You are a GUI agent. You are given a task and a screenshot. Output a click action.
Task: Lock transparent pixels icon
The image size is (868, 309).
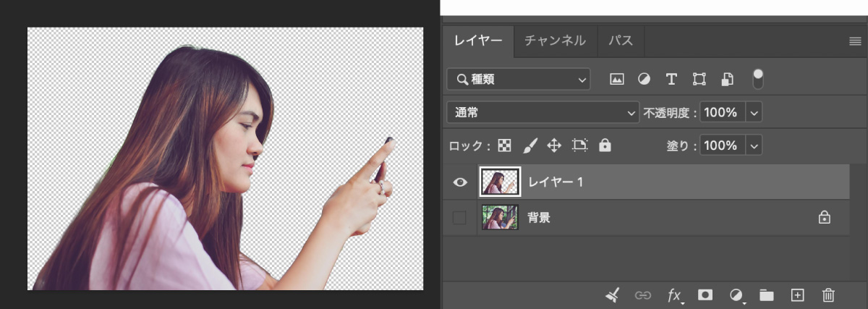pos(505,146)
